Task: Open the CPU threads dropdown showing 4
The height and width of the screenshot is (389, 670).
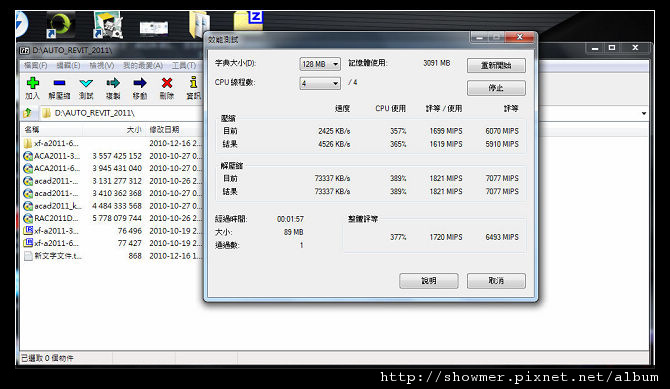Action: (x=320, y=83)
